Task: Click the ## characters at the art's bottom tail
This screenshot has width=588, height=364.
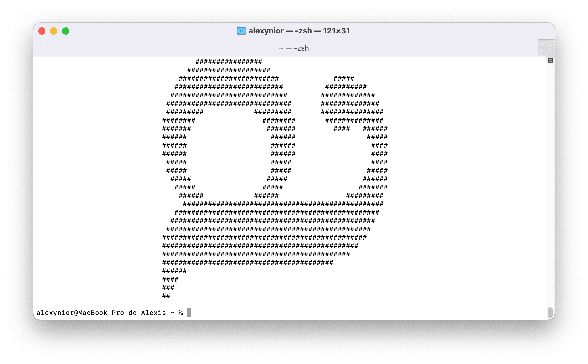Action: tap(166, 296)
